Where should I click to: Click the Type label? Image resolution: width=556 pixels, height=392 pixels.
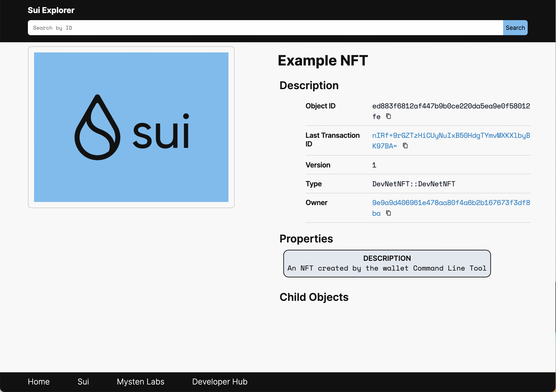click(314, 184)
